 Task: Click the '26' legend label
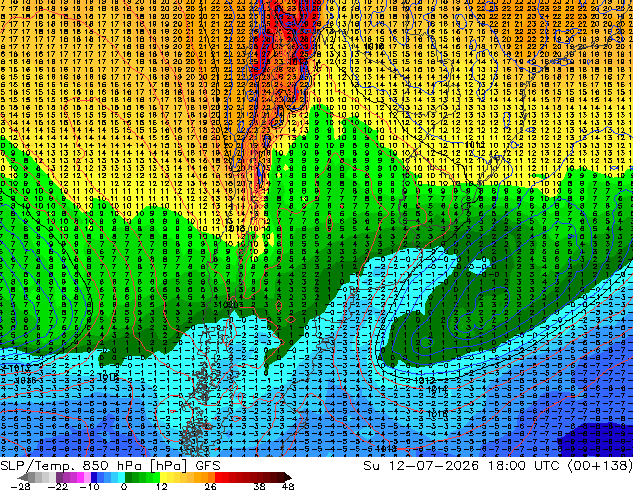click(x=210, y=486)
